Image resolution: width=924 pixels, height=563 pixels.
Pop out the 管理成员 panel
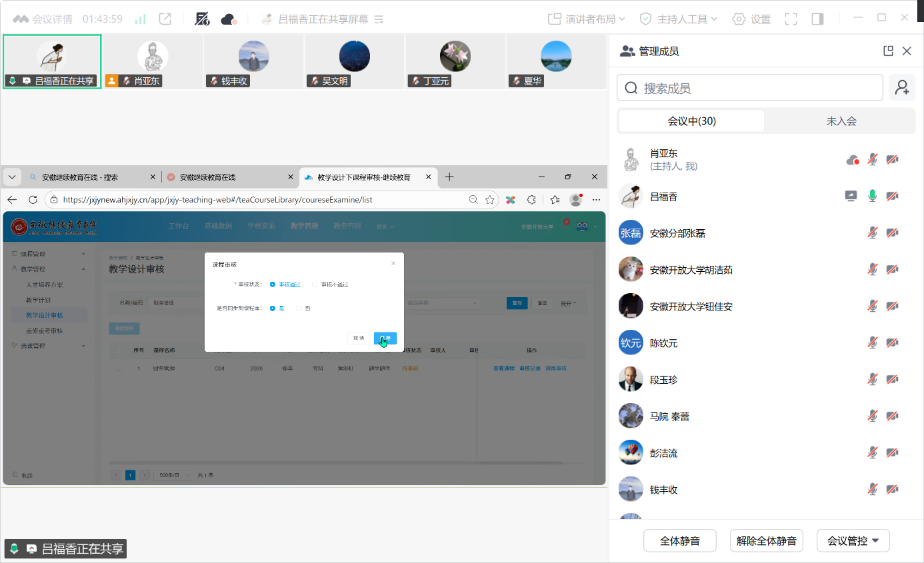(887, 51)
